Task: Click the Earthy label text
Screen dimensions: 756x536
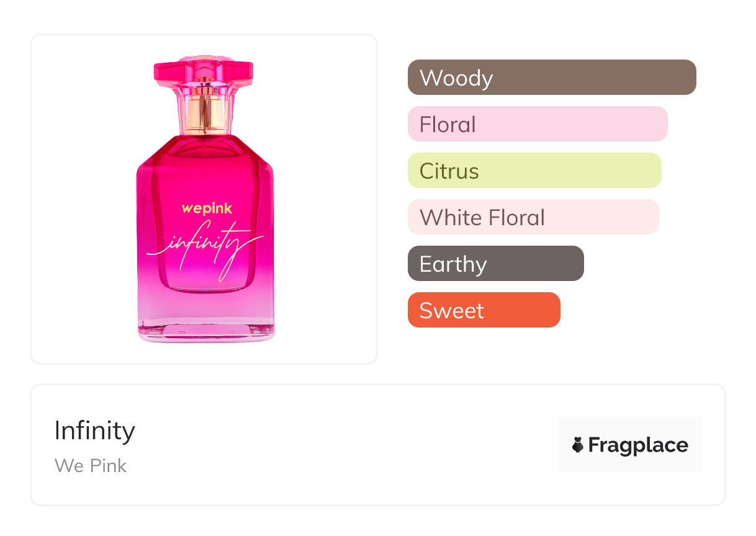Action: (x=453, y=264)
